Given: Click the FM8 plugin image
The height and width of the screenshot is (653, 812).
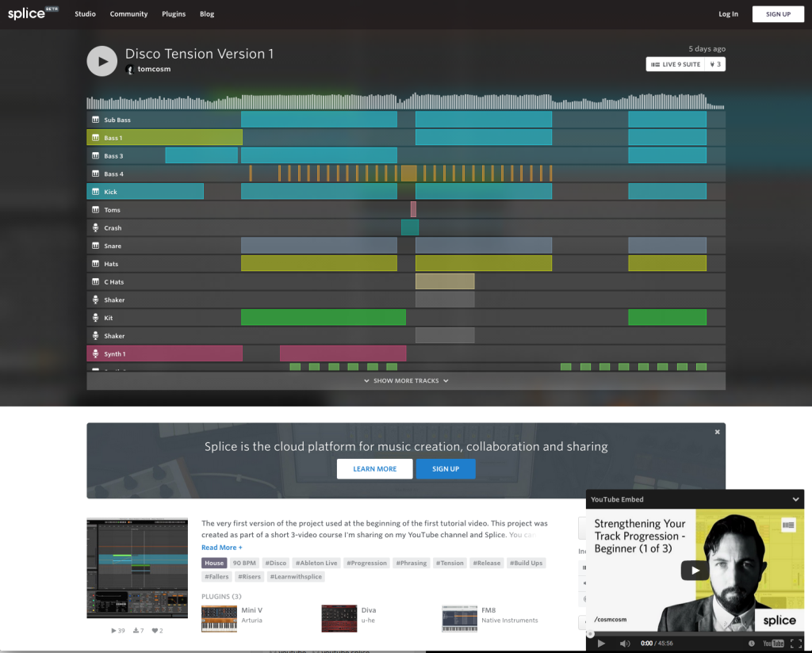Looking at the screenshot, I should [x=459, y=619].
